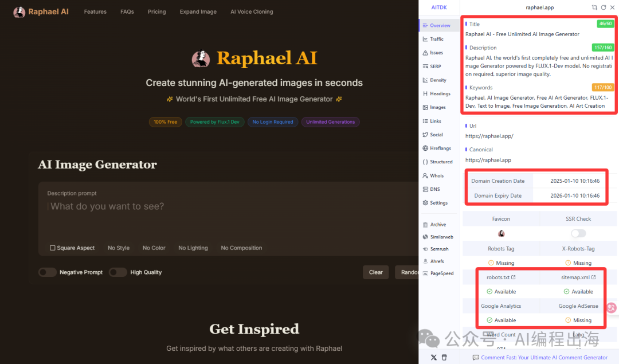Enable the SSR Check toggle
619x364 pixels.
pos(578,233)
